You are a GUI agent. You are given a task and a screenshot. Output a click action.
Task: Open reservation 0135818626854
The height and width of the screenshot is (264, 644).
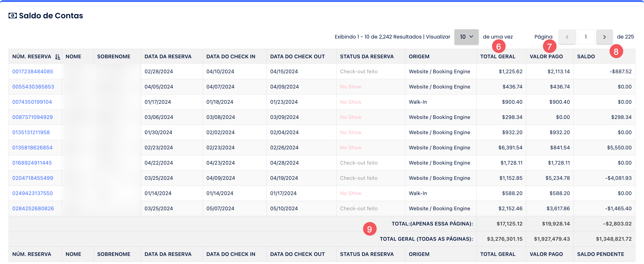tap(33, 148)
